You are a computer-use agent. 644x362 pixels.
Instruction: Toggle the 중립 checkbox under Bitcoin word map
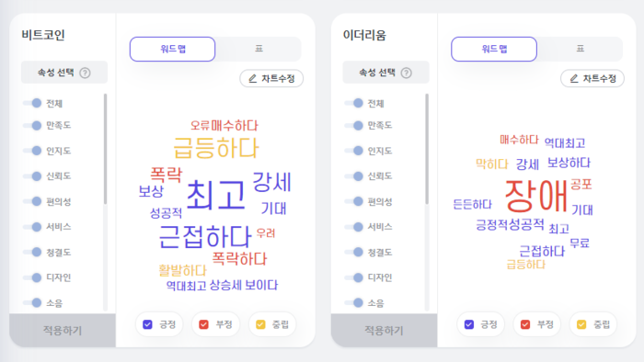click(260, 324)
